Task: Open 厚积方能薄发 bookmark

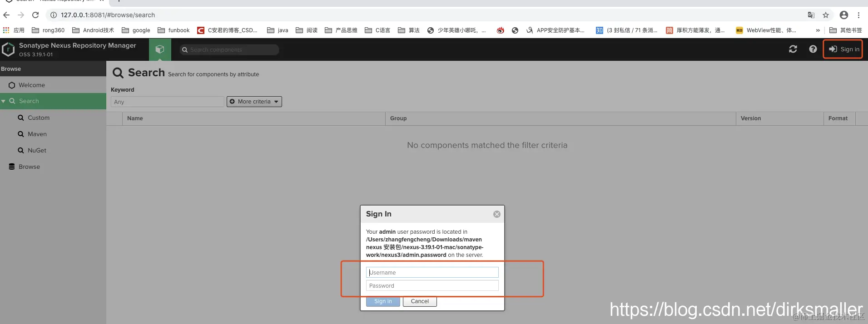Action: (695, 30)
